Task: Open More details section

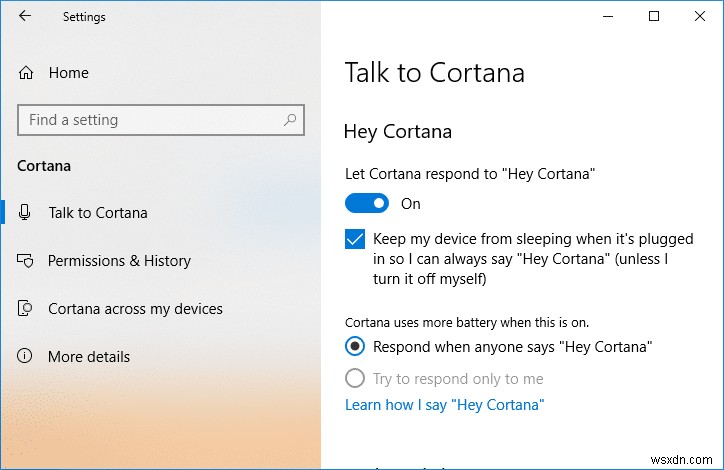Action: tap(89, 356)
